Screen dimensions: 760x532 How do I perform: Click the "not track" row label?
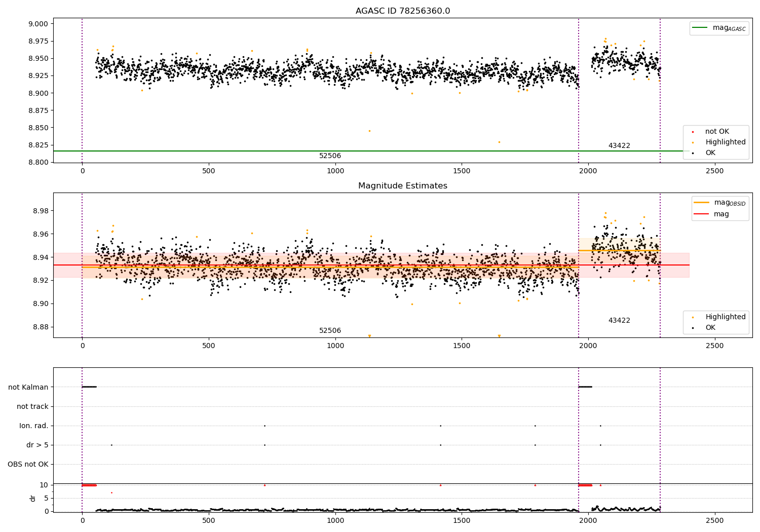pyautogui.click(x=32, y=407)
